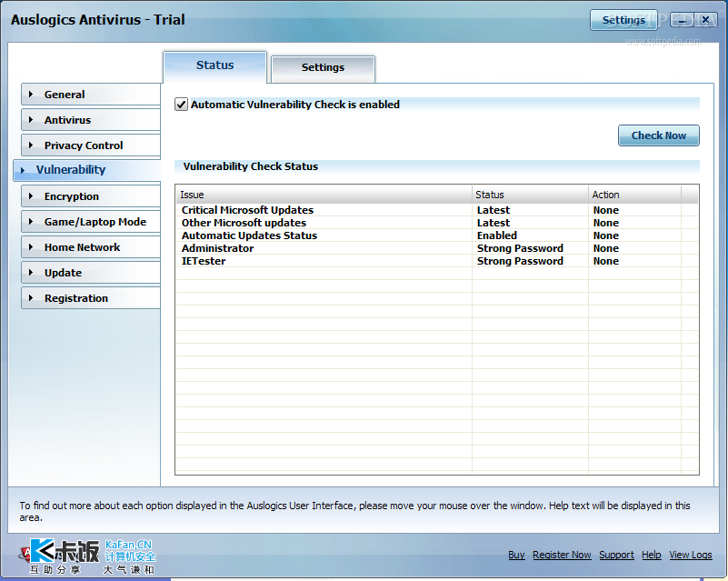This screenshot has height=581, width=728.
Task: Click the Game/Laptop Mode arrow icon
Action: click(x=31, y=222)
